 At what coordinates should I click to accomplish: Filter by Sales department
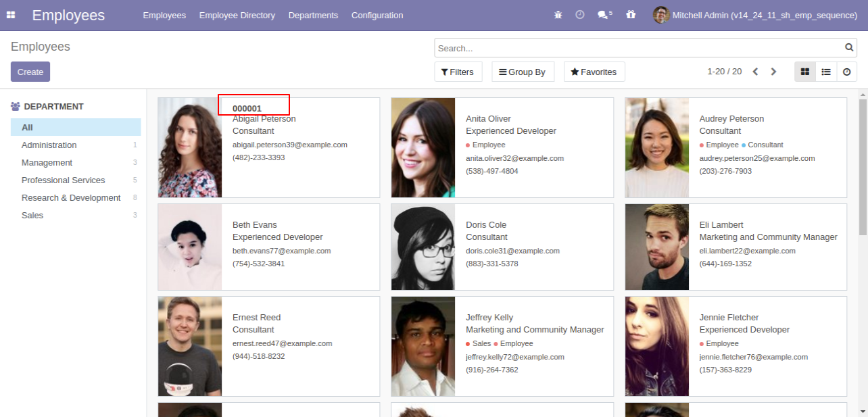click(x=76, y=215)
